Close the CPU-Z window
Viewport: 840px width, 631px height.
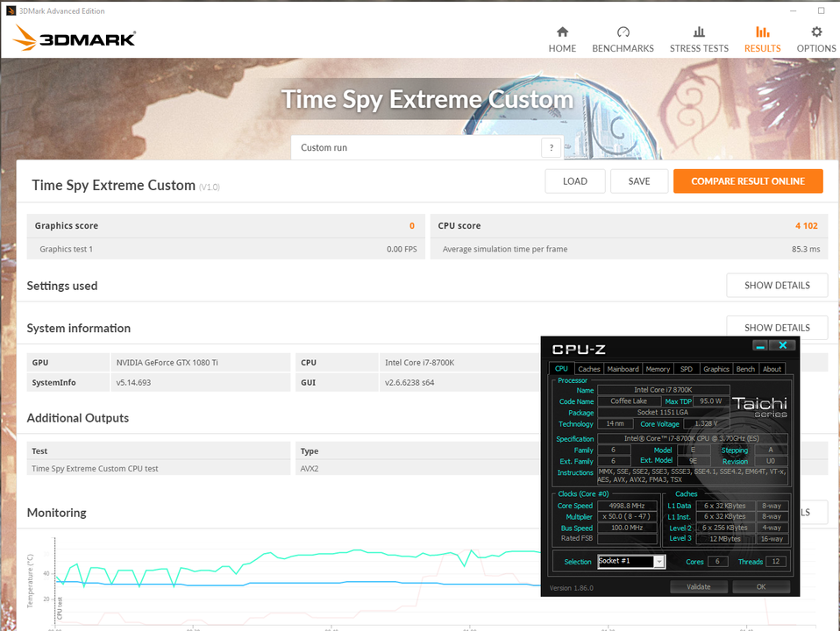tap(783, 345)
